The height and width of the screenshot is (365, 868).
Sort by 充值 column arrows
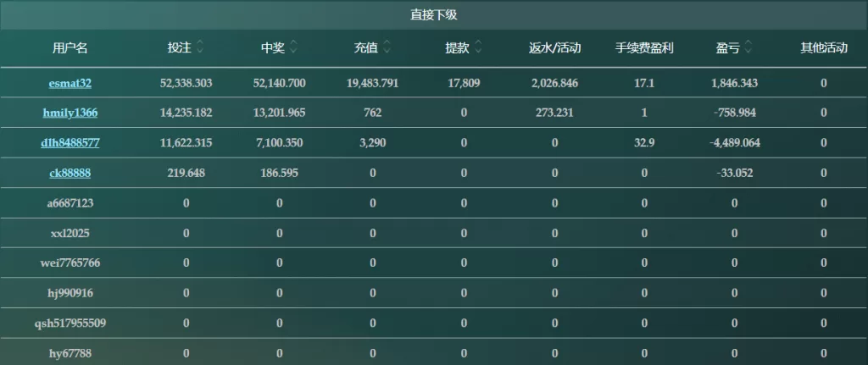coord(387,48)
